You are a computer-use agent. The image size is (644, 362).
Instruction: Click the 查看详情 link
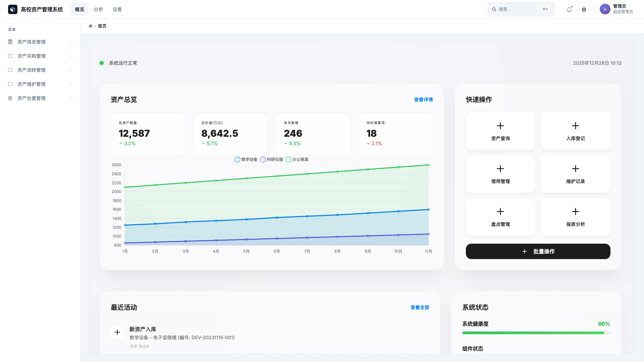423,100
